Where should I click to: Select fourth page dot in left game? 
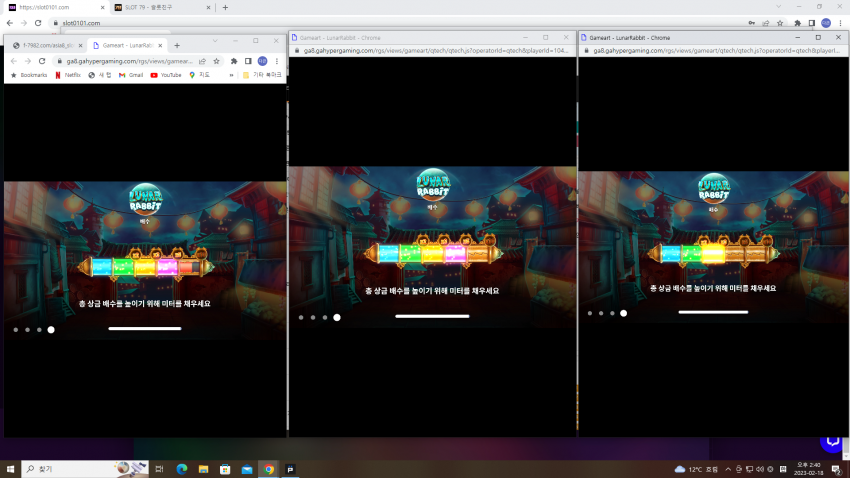click(x=51, y=330)
